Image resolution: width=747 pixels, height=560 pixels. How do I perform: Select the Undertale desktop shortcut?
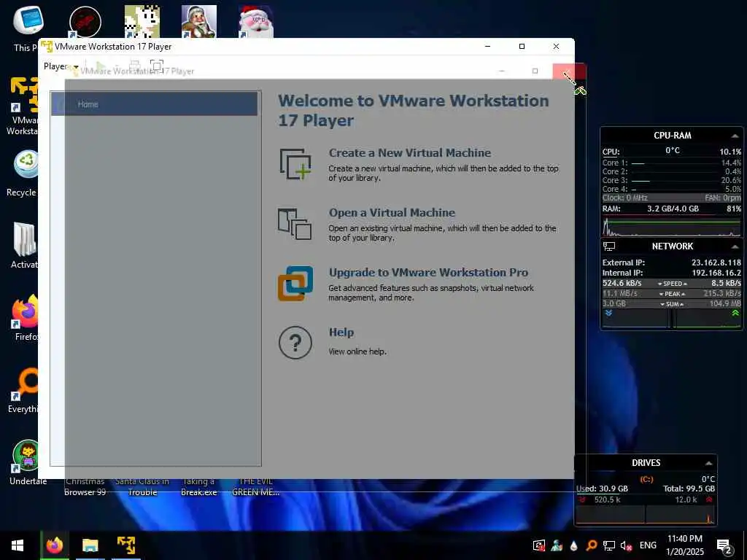click(28, 462)
